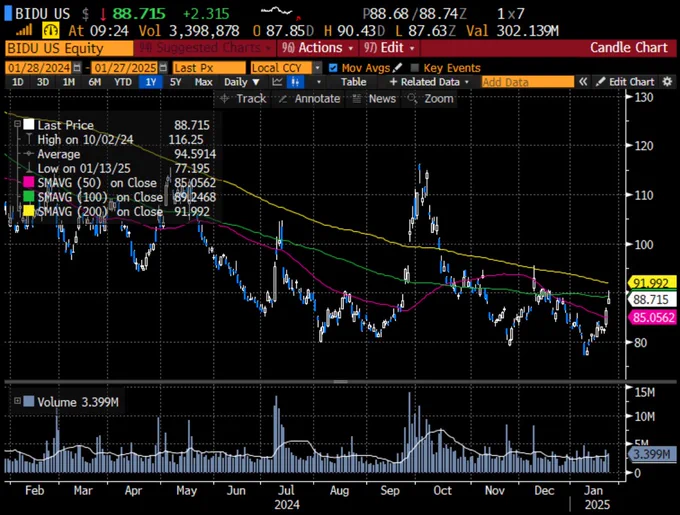This screenshot has height=515, width=680.
Task: Click the yellow gauge icon near At 09:24
Action: click(50, 30)
